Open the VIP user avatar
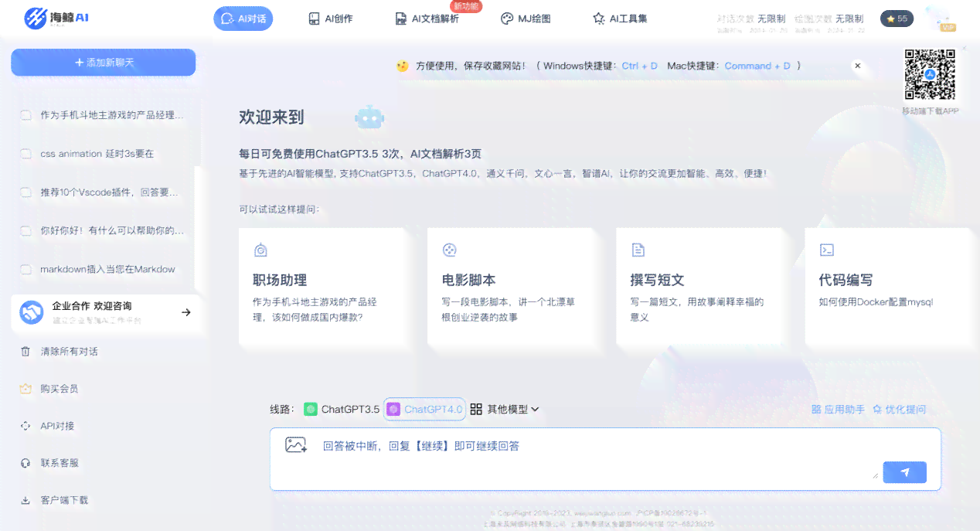980x531 pixels. pyautogui.click(x=941, y=19)
